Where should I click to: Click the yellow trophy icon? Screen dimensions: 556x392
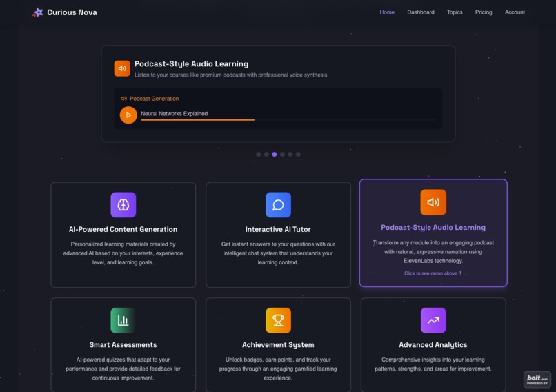[278, 320]
